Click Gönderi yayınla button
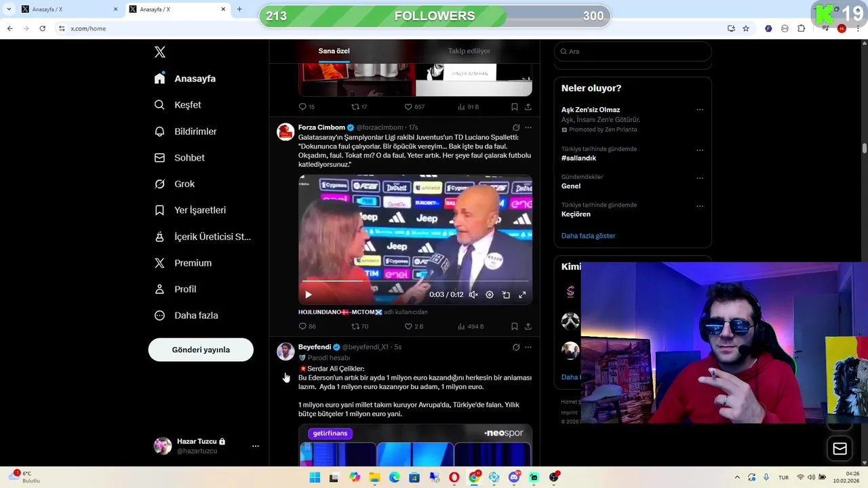This screenshot has height=488, width=868. (x=201, y=350)
